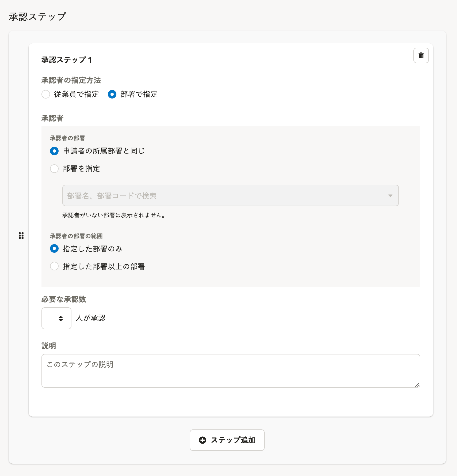Focus the このステップの説明 text area
Image resolution: width=457 pixels, height=476 pixels.
[231, 371]
